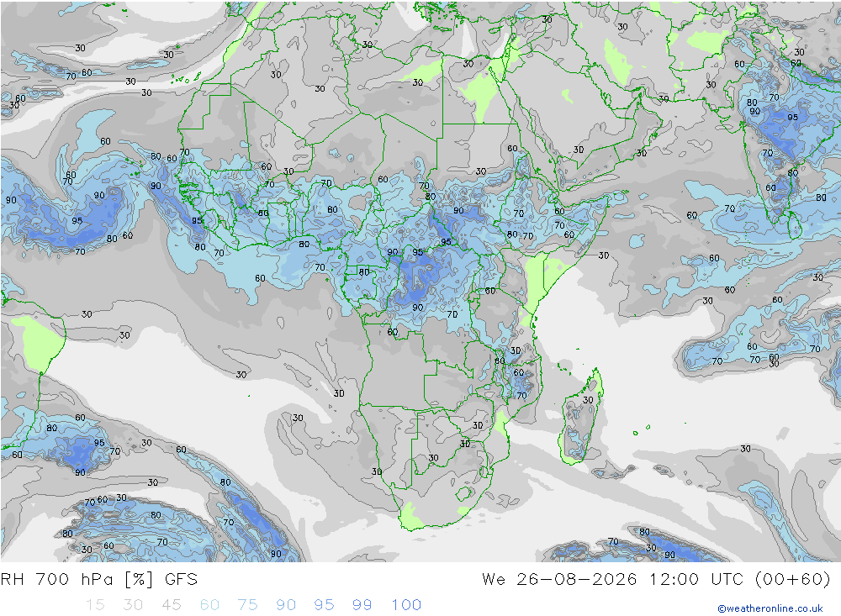Click Sri Lanka island on the map
Screen dimensions: 841x616
[x=794, y=225]
